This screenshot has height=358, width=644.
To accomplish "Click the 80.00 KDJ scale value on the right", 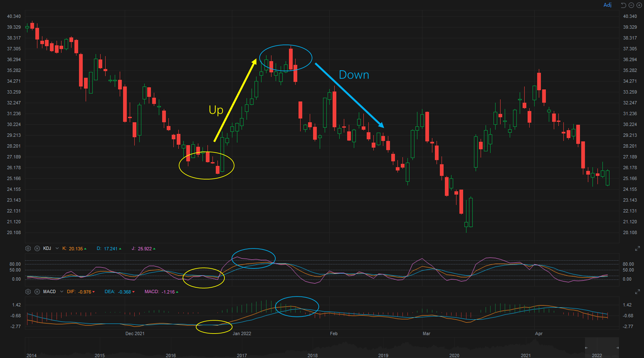I will (x=628, y=264).
